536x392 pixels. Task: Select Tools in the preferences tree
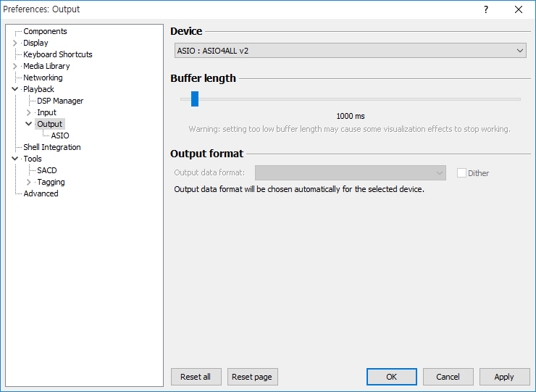(32, 159)
